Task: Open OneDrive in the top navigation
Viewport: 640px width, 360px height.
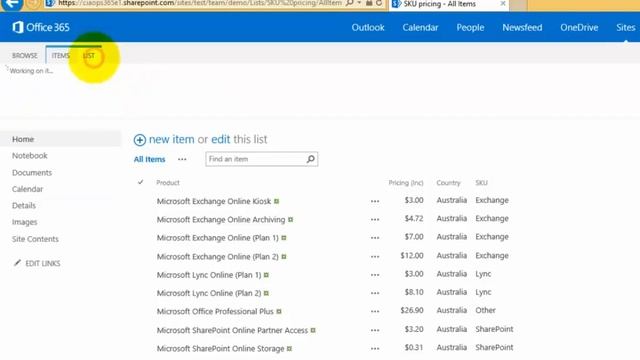Action: click(x=579, y=27)
